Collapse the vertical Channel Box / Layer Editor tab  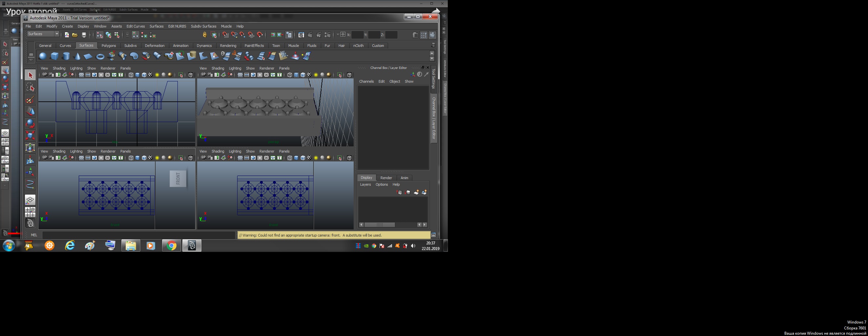point(434,118)
